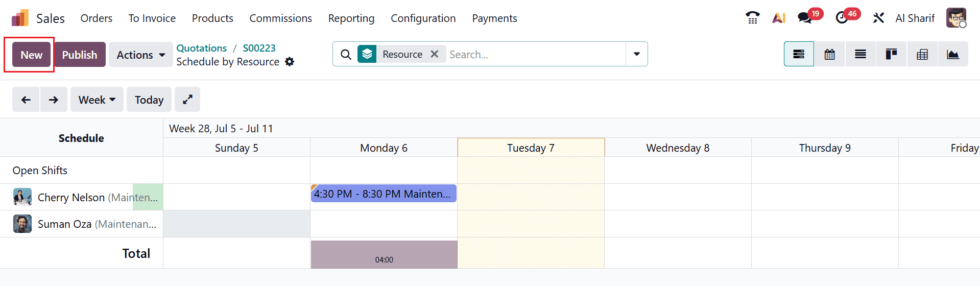Switch to List view
980x286 pixels.
pos(861,54)
